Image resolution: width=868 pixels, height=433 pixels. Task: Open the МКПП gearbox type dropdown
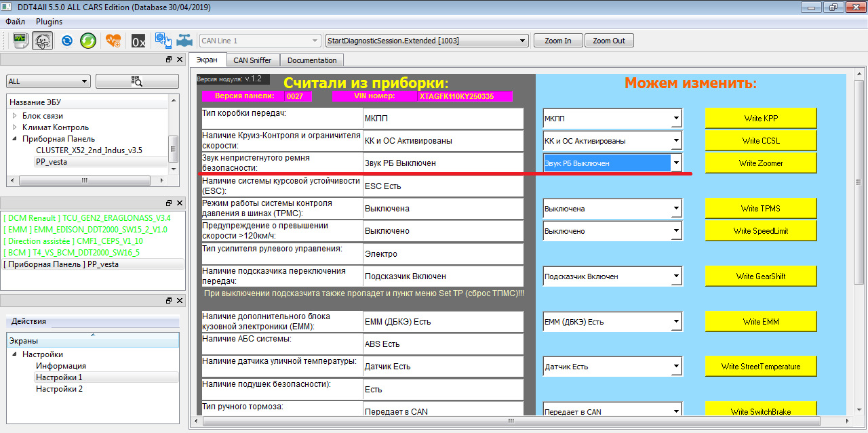[612, 119]
